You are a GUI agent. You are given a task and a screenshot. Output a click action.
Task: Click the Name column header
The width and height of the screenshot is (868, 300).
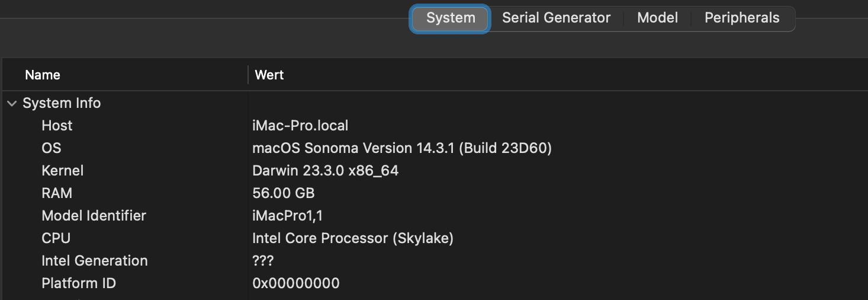tap(43, 75)
